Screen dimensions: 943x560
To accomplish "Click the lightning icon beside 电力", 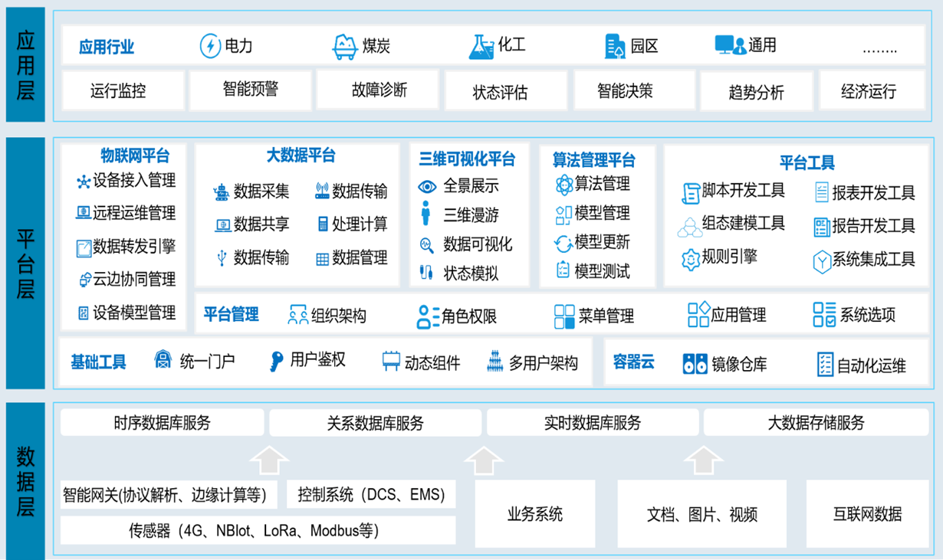I will (209, 46).
